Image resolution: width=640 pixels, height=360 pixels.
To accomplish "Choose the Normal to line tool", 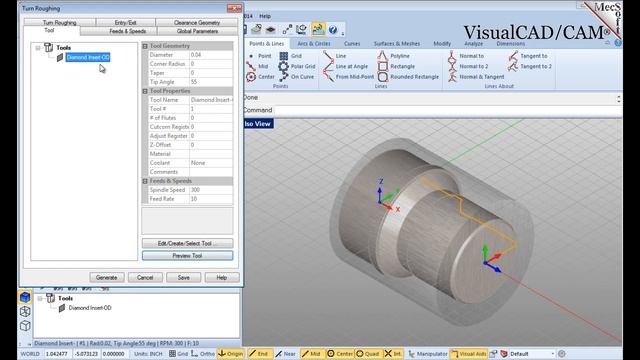I will point(466,56).
